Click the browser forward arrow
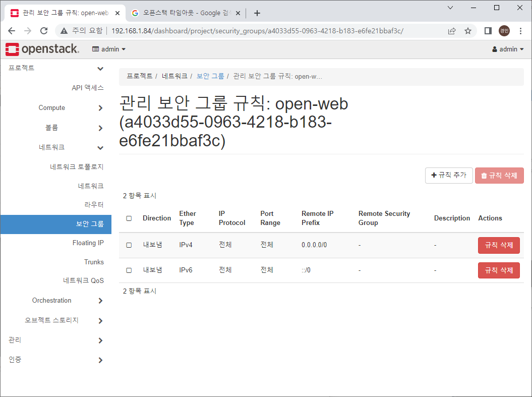Image resolution: width=532 pixels, height=397 pixels. pyautogui.click(x=28, y=31)
